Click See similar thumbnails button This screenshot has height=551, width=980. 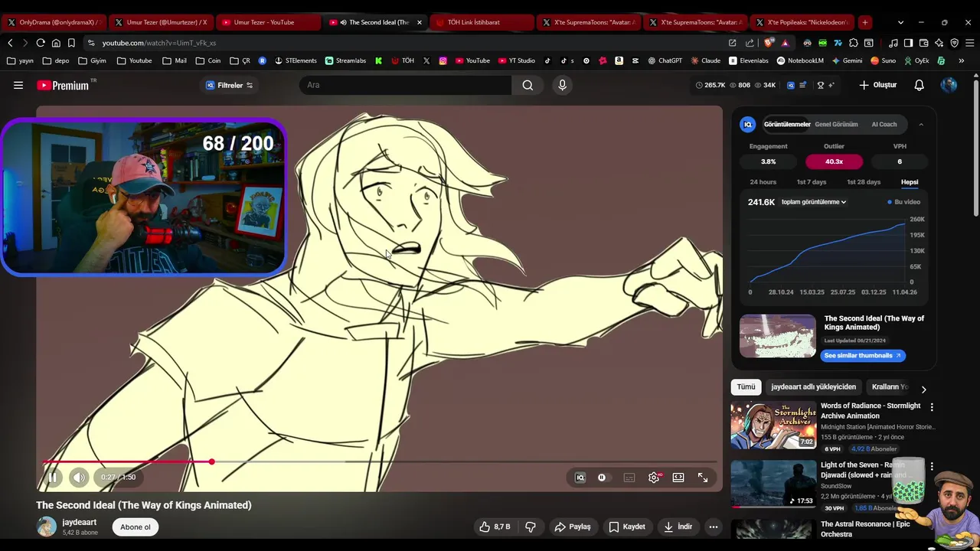(863, 356)
